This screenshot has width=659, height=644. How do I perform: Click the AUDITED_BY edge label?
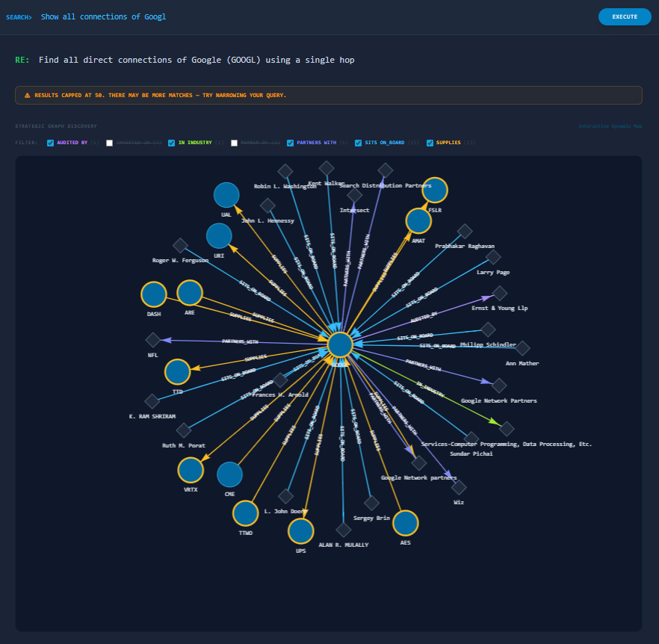[x=424, y=318]
